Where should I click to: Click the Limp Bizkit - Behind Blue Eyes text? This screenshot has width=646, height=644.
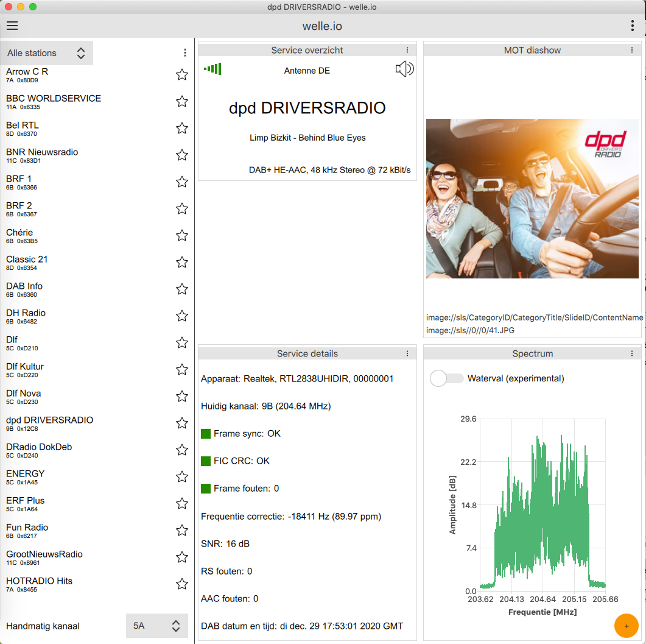[307, 138]
